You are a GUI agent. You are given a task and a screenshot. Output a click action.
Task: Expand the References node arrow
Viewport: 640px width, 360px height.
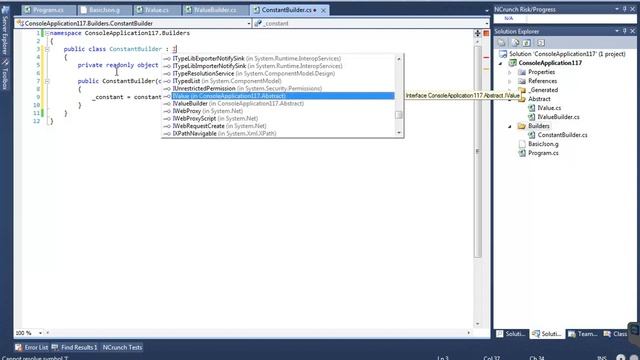510,81
